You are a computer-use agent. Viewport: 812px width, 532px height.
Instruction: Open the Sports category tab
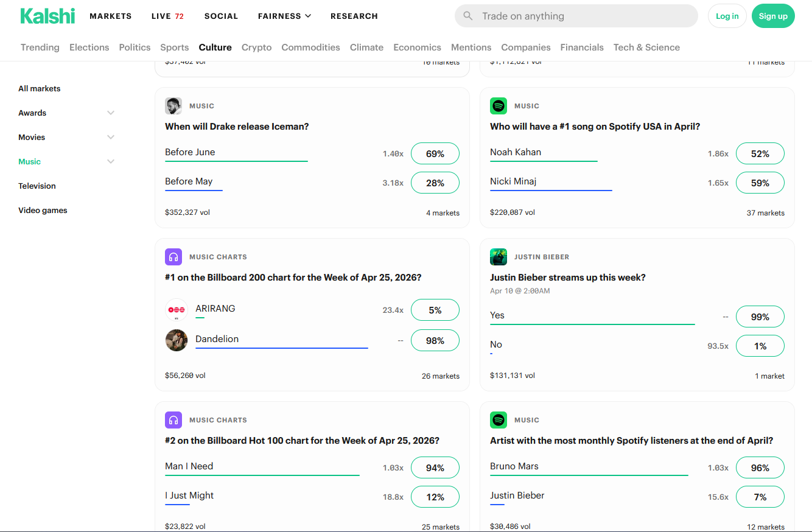coord(175,47)
